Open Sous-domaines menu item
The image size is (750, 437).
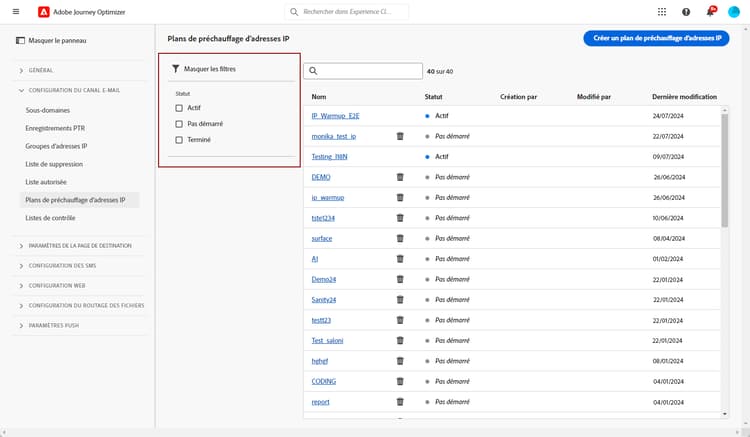click(x=47, y=109)
